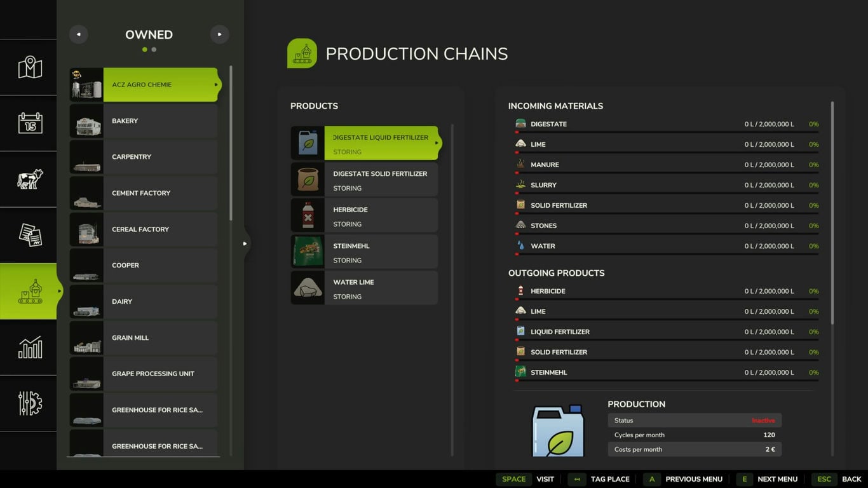Open the calendar icon in sidebar

29,123
